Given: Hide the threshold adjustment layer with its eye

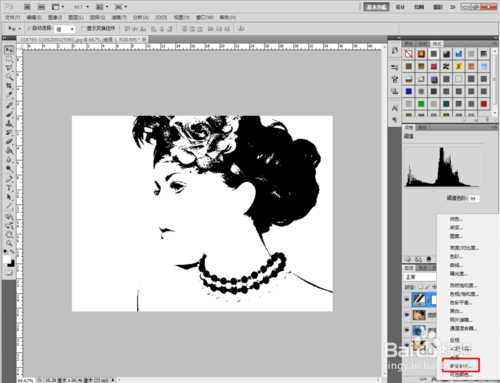Looking at the screenshot, I should click(407, 299).
